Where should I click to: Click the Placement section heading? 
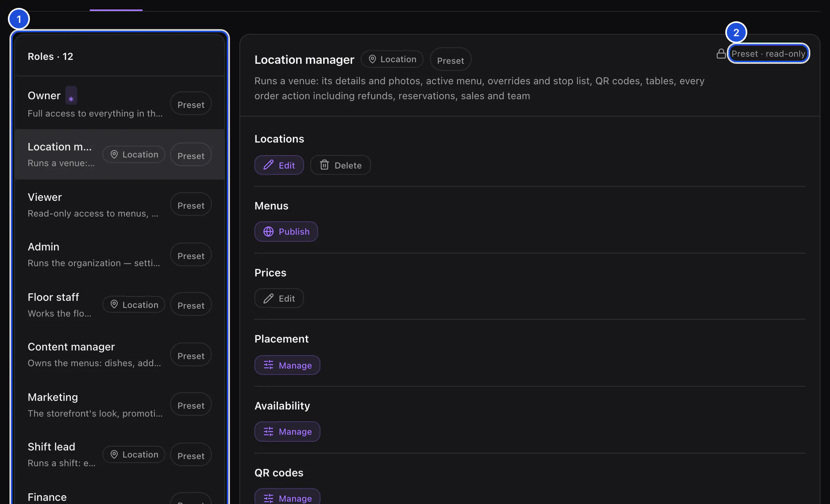click(282, 339)
